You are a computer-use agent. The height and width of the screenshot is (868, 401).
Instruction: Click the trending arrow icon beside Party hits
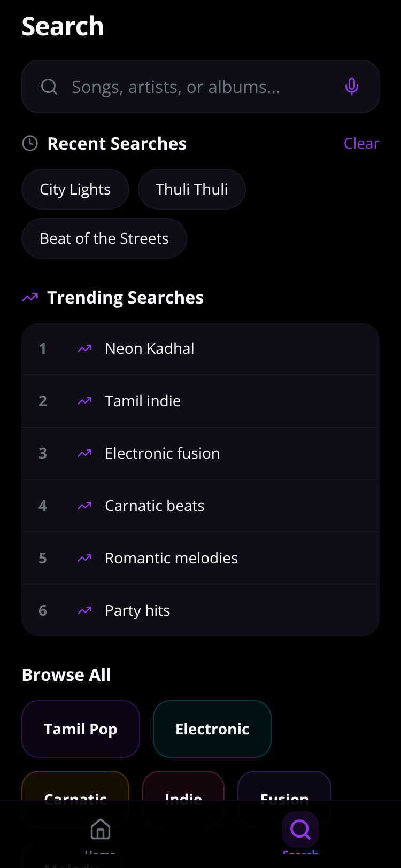tap(84, 610)
